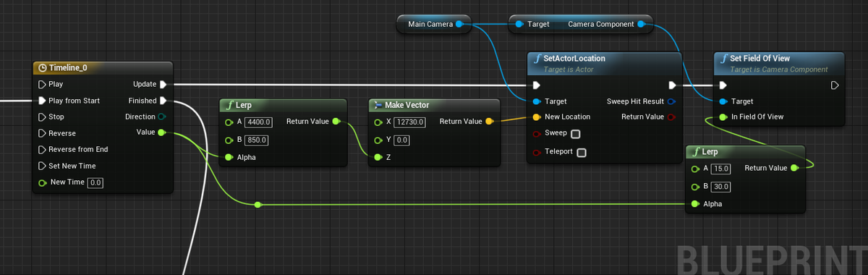Click the In Field Of View pin
Image resolution: width=868 pixels, height=275 pixels.
tap(723, 117)
